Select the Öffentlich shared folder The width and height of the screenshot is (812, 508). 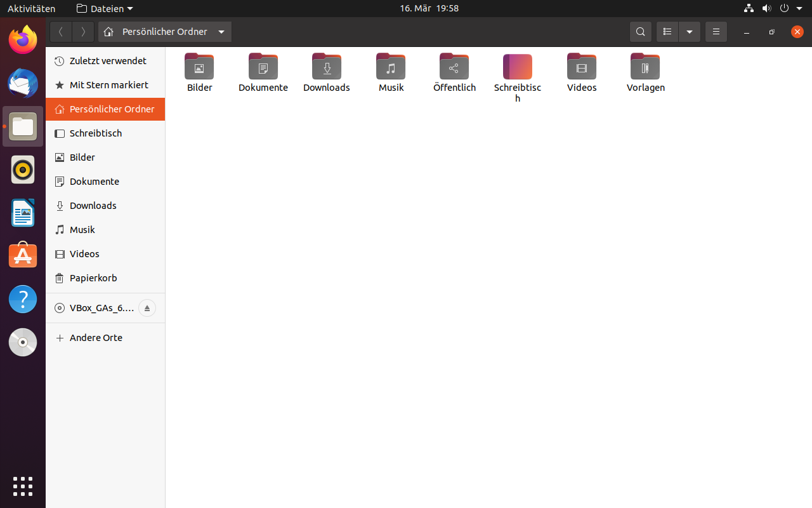point(454,67)
